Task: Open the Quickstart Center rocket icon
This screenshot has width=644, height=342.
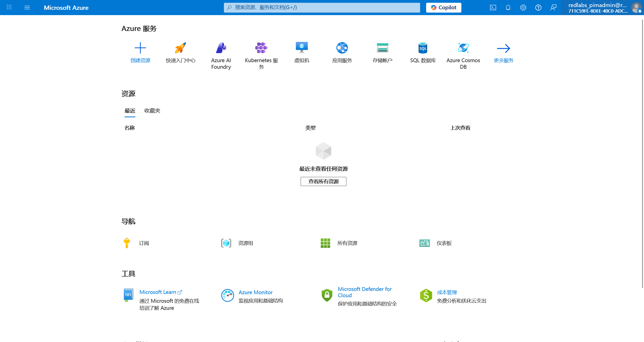Action: [x=180, y=48]
